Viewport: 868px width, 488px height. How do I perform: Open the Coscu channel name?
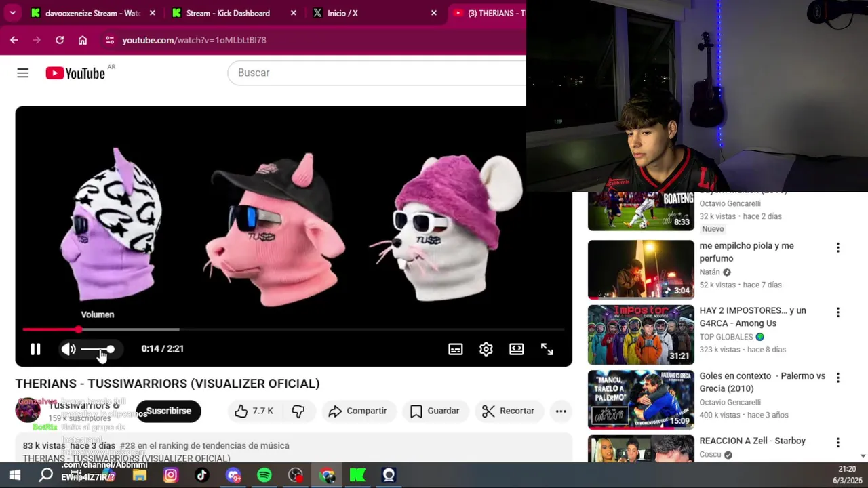pos(710,455)
